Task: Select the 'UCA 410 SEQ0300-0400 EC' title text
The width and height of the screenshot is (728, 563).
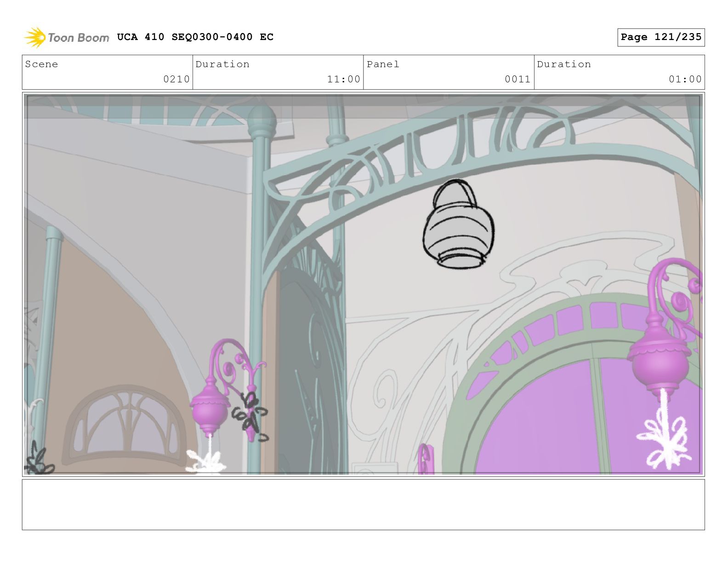Action: click(x=195, y=37)
